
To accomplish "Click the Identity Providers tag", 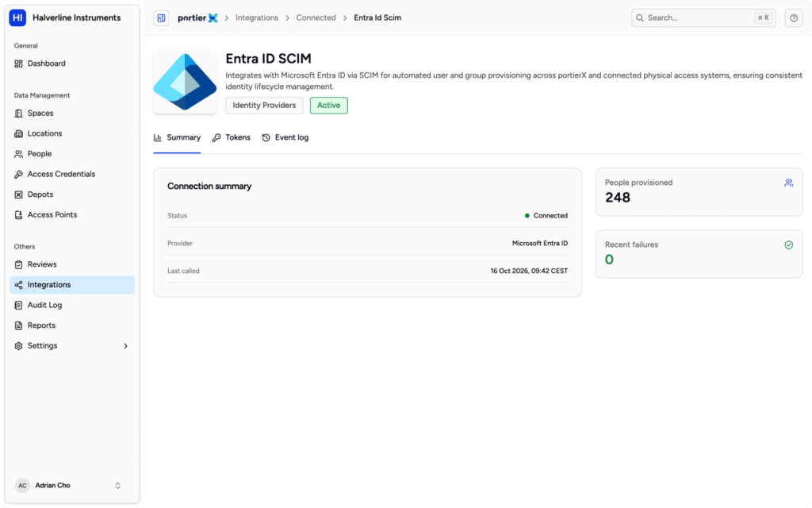I will (x=264, y=106).
